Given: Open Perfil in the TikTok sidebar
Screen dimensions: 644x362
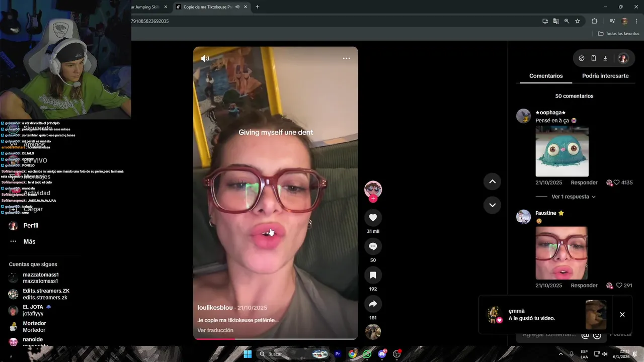Looking at the screenshot, I should pos(30,226).
